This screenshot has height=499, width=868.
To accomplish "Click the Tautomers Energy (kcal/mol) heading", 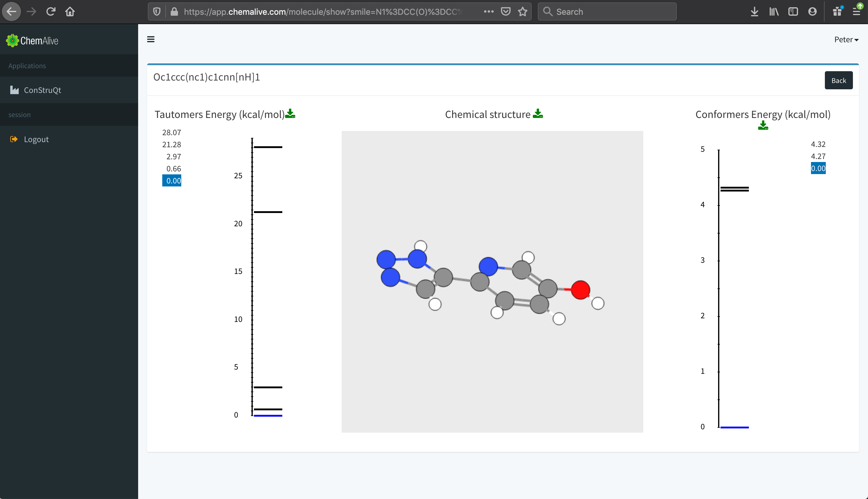I will coord(220,114).
